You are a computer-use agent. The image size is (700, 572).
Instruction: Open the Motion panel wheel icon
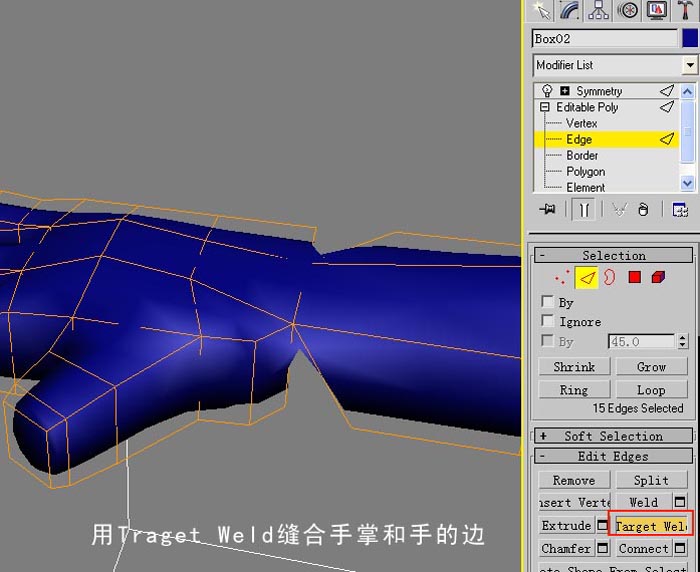[x=628, y=10]
